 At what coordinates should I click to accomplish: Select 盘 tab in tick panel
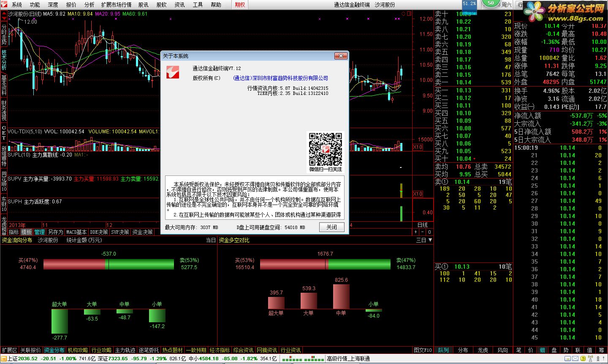554,350
